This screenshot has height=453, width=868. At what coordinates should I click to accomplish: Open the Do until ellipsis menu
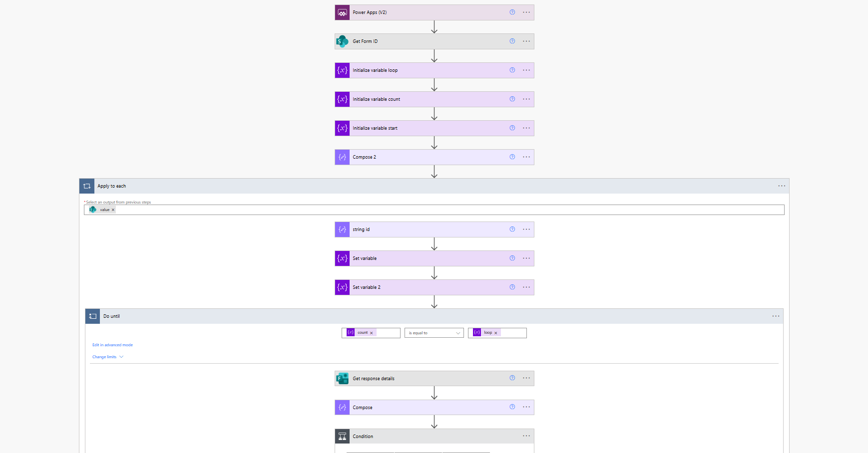[776, 316]
